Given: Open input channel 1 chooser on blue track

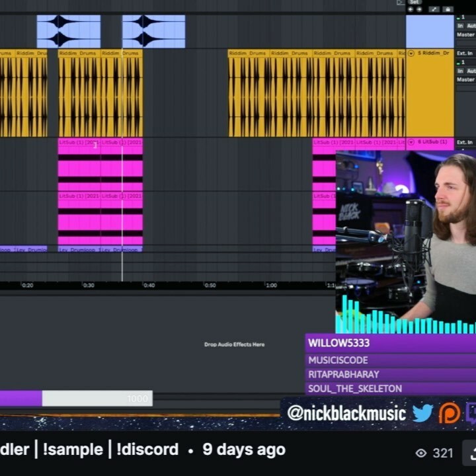Looking at the screenshot, I should pyautogui.click(x=465, y=17).
